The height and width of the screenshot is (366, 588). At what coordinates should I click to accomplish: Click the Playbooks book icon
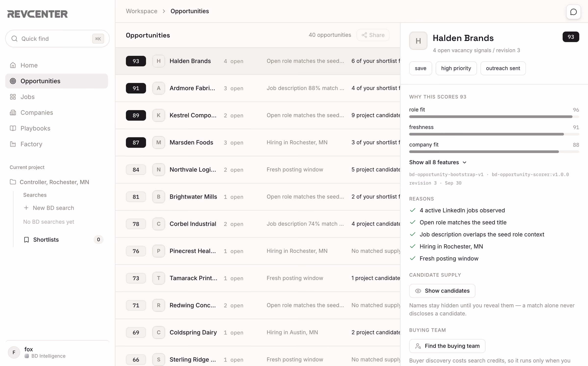13,128
